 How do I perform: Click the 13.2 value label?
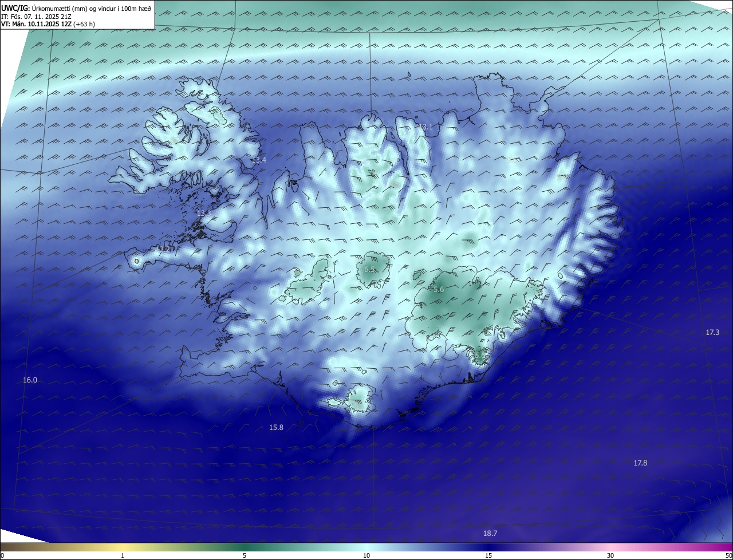[164, 249]
